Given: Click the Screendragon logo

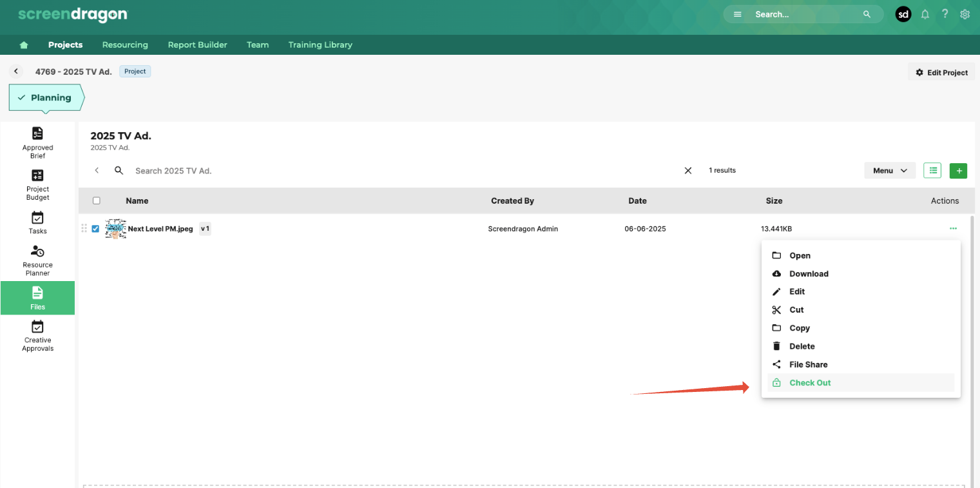Looking at the screenshot, I should coord(72,14).
